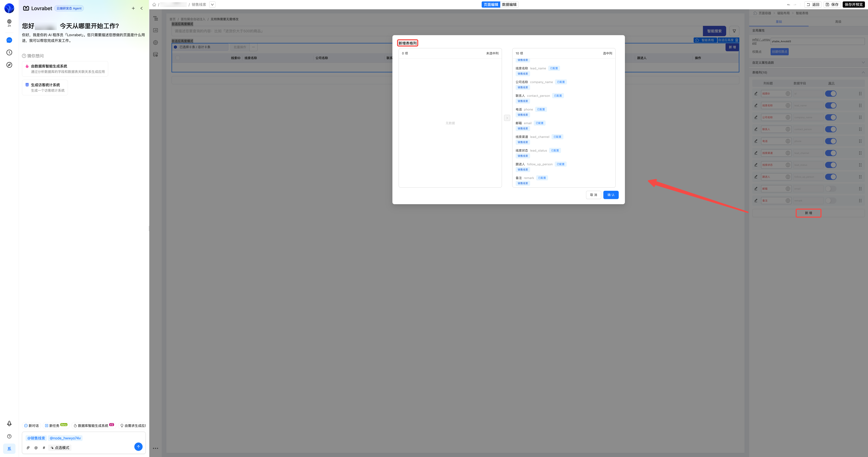Image resolution: width=868 pixels, height=457 pixels.
Task: Click the 新对话 chip
Action: (x=31, y=426)
